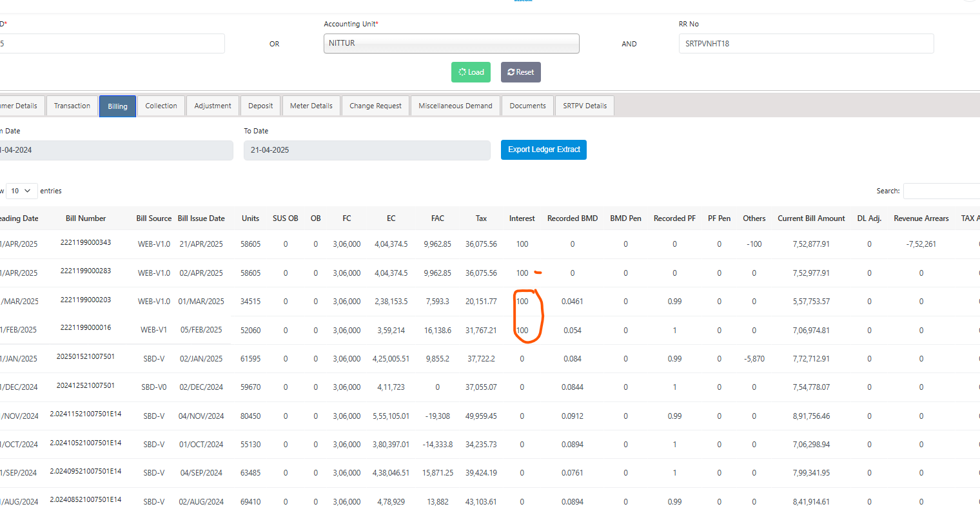Viewport: 980px width, 511px height.
Task: Click Export Ledger Extract button
Action: pos(544,149)
